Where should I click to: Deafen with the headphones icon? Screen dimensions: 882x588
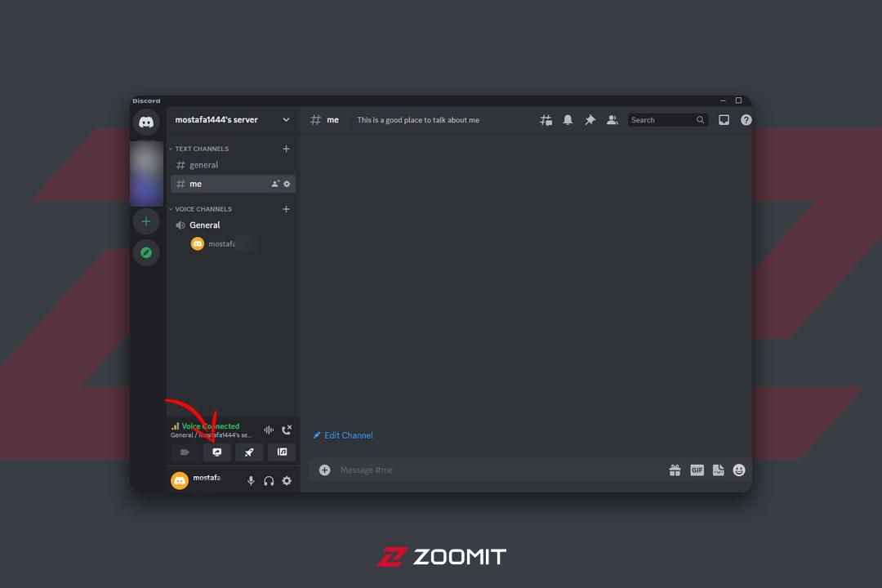(269, 480)
